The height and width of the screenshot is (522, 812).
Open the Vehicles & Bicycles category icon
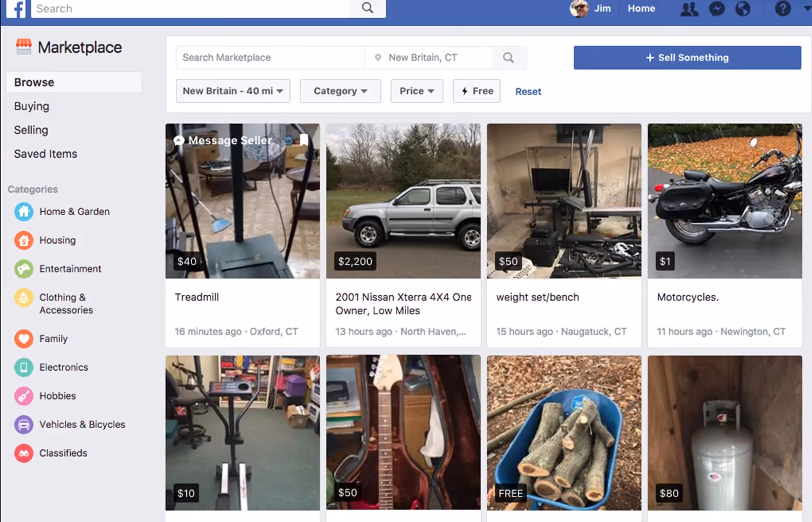click(23, 424)
